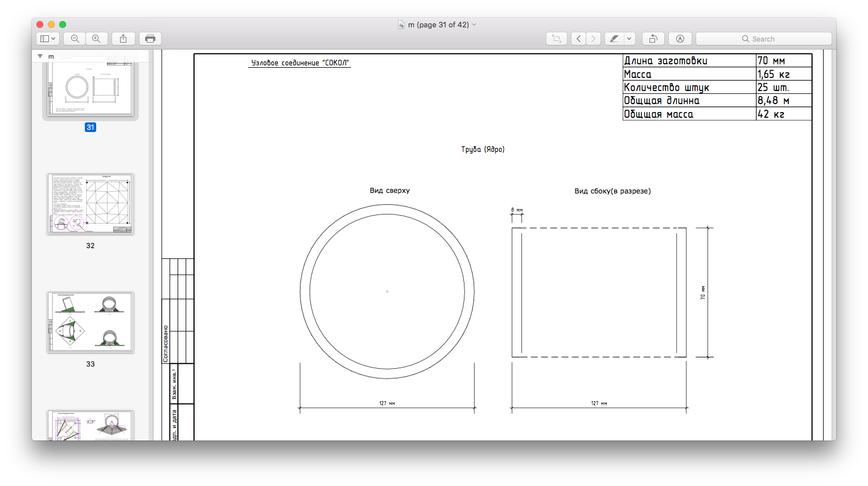The width and height of the screenshot is (868, 486).
Task: Click the crop selection toolbar icon
Action: coord(556,39)
